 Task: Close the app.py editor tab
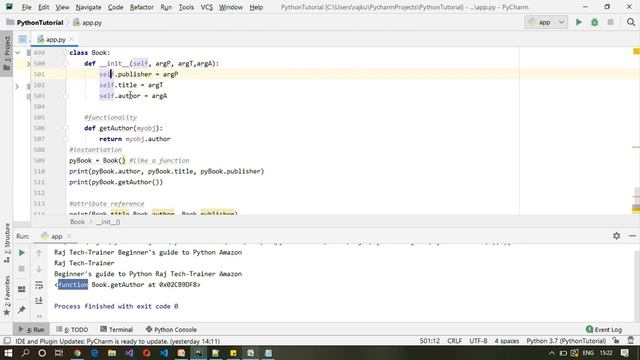pyautogui.click(x=71, y=39)
